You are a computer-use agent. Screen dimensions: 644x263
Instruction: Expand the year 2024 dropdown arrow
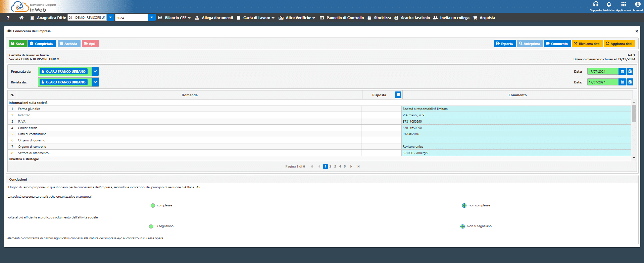coord(152,17)
